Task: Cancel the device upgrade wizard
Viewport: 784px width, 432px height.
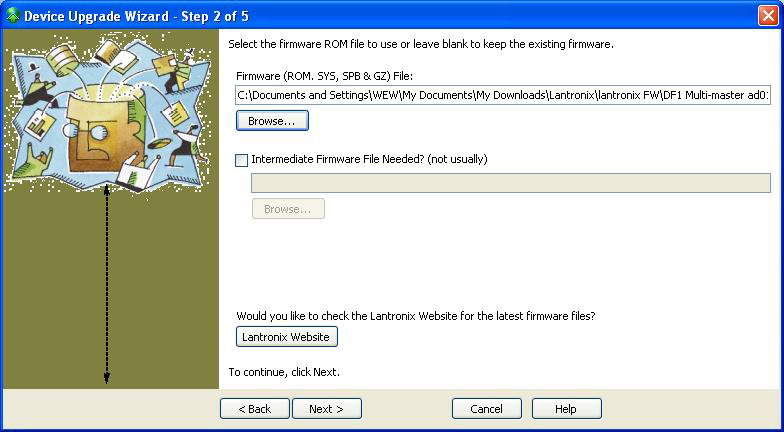Action: tap(486, 408)
